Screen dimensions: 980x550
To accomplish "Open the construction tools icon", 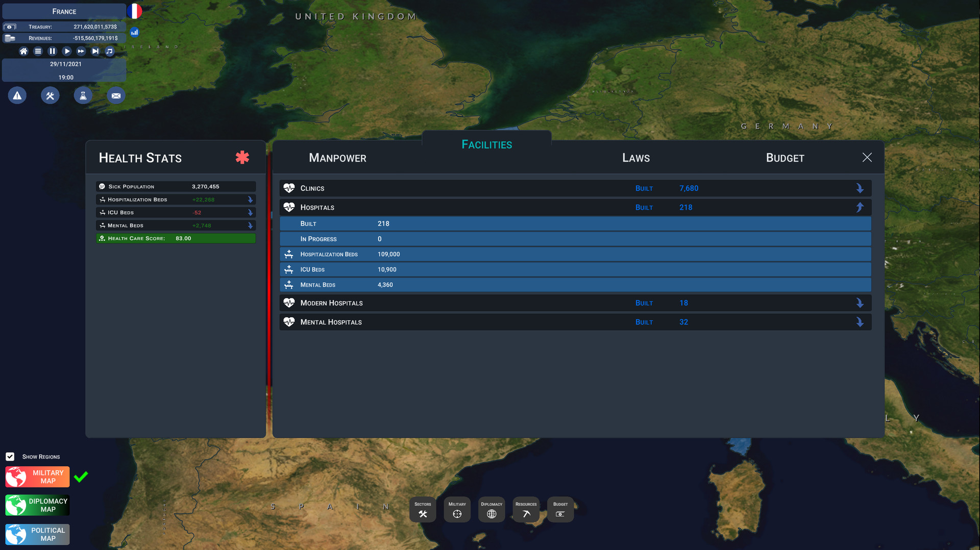I will (x=50, y=95).
